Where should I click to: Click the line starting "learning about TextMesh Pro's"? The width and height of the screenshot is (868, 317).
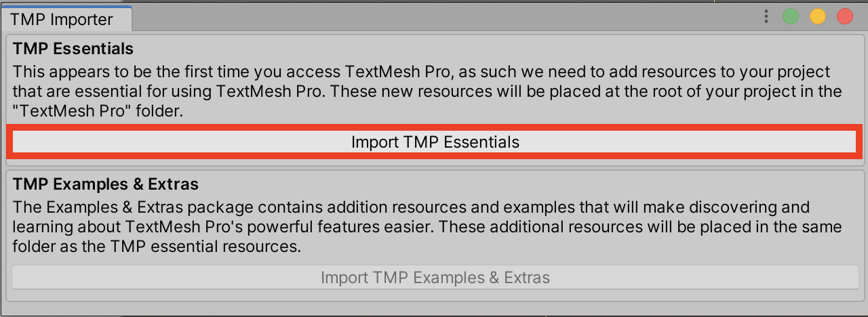pos(427,227)
